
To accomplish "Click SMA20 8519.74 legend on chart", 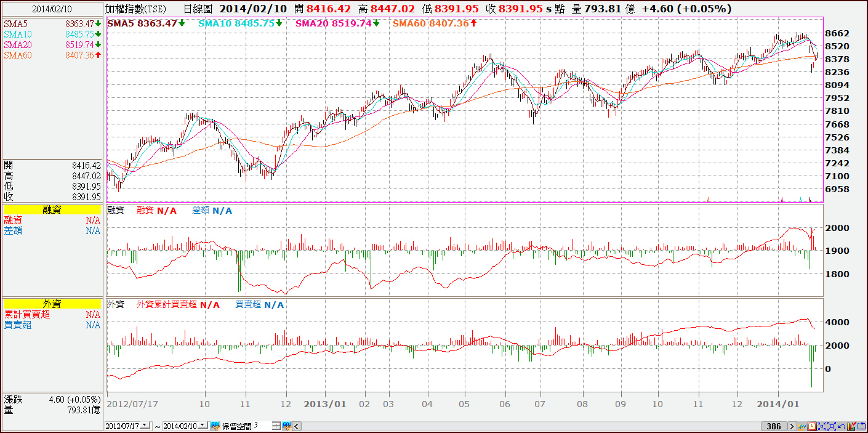I will pyautogui.click(x=338, y=23).
